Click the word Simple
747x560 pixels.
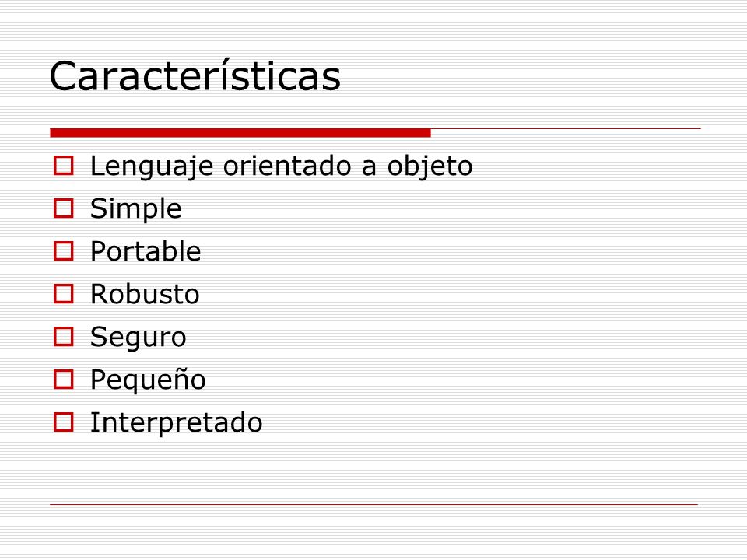click(135, 209)
